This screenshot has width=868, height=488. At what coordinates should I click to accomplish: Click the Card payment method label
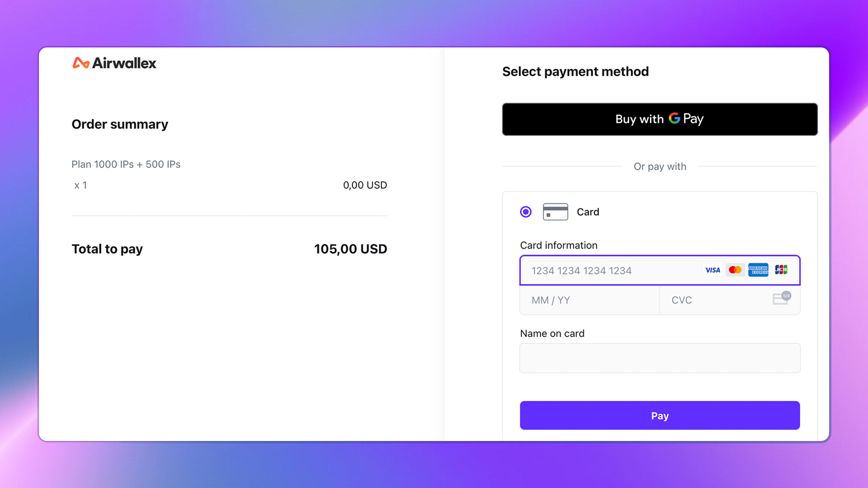click(588, 212)
